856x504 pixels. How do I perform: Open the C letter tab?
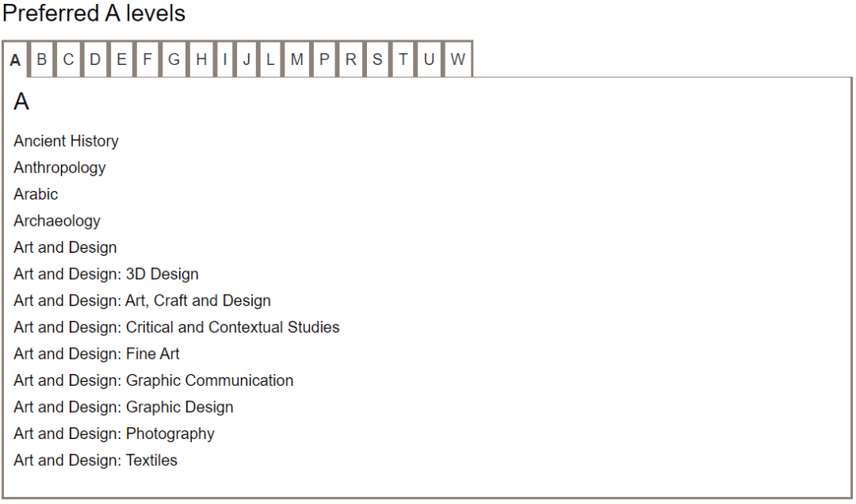(68, 59)
